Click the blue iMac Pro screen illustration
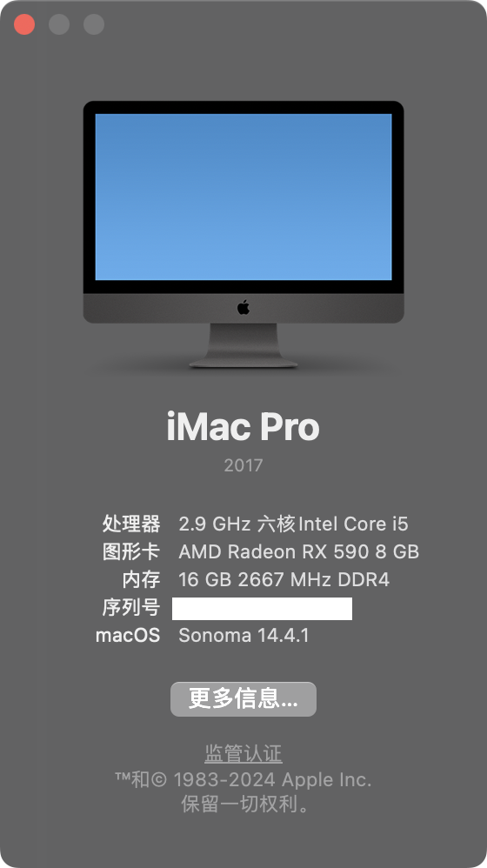487x868 pixels. (243, 197)
